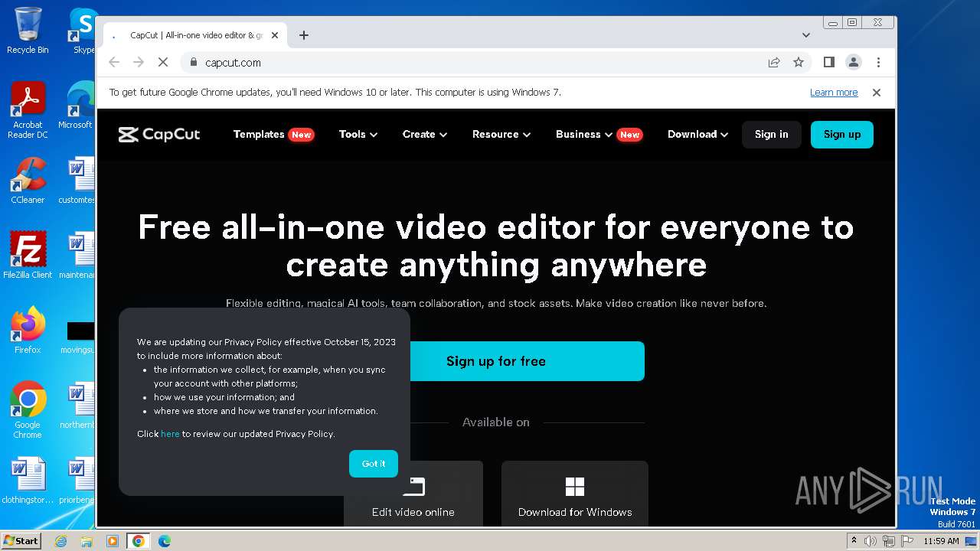980x551 pixels.
Task: Toggle the Chrome side panel
Action: (x=828, y=63)
